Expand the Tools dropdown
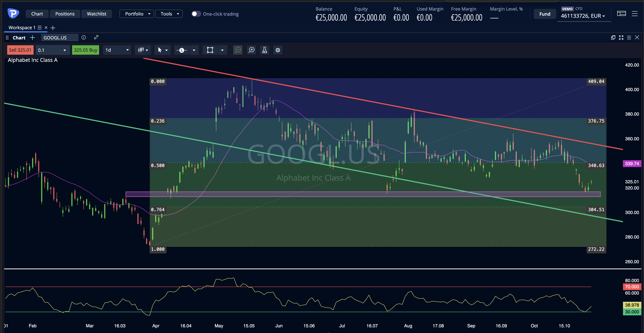This screenshot has height=333, width=644. 169,14
